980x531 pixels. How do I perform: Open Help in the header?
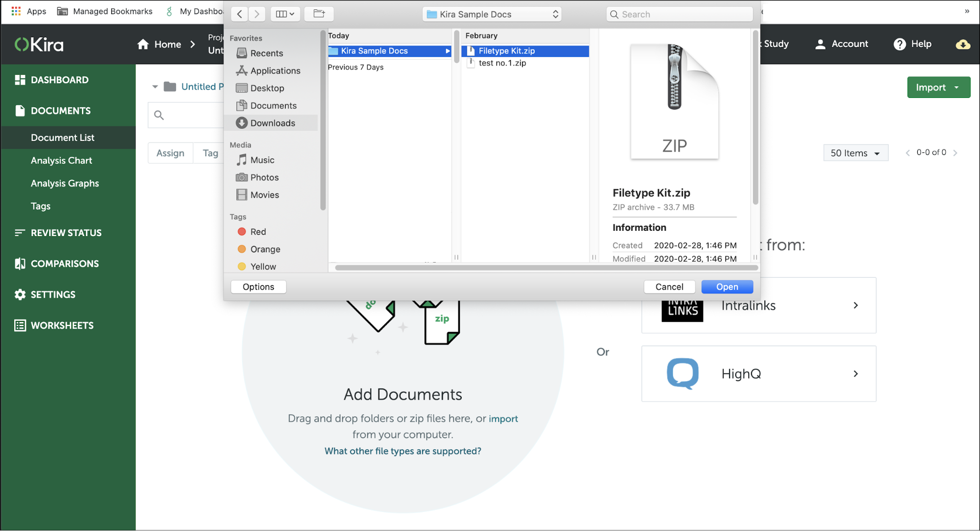912,44
